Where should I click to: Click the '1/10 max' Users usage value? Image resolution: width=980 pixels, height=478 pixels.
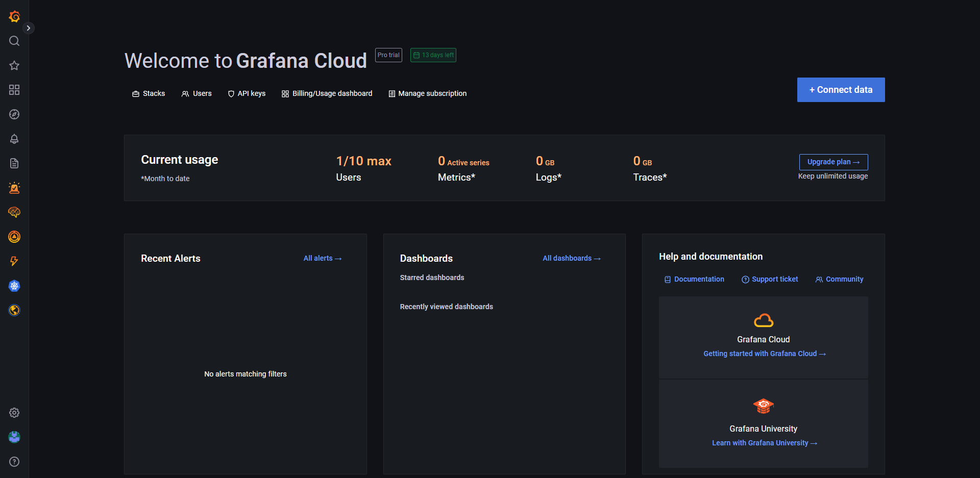[363, 161]
